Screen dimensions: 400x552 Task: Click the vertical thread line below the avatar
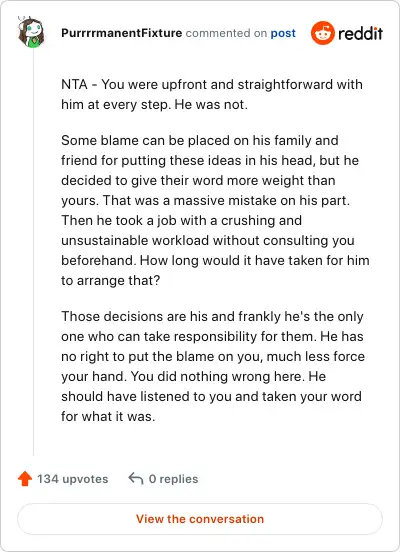tap(33, 252)
